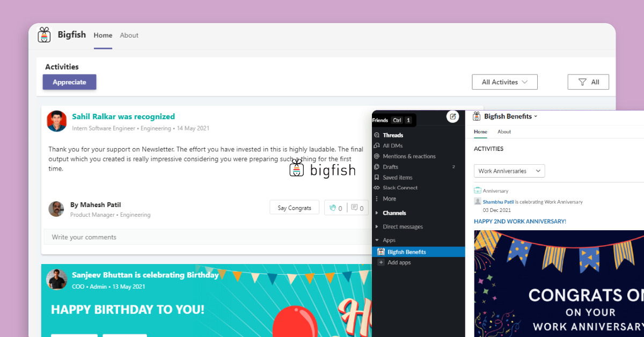Viewport: 644px width, 337px height.
Task: Click the Write your comments field
Action: click(x=204, y=237)
